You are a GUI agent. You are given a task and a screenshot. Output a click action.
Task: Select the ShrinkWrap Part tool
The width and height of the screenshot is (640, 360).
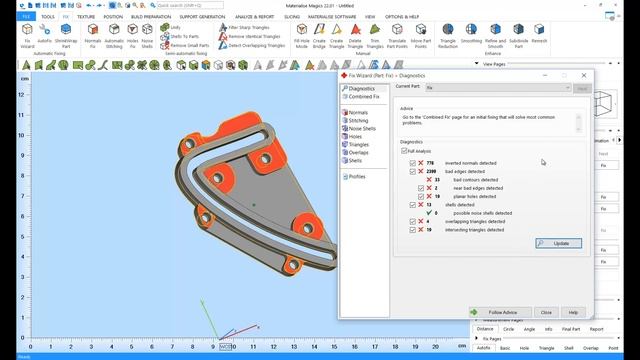click(66, 36)
